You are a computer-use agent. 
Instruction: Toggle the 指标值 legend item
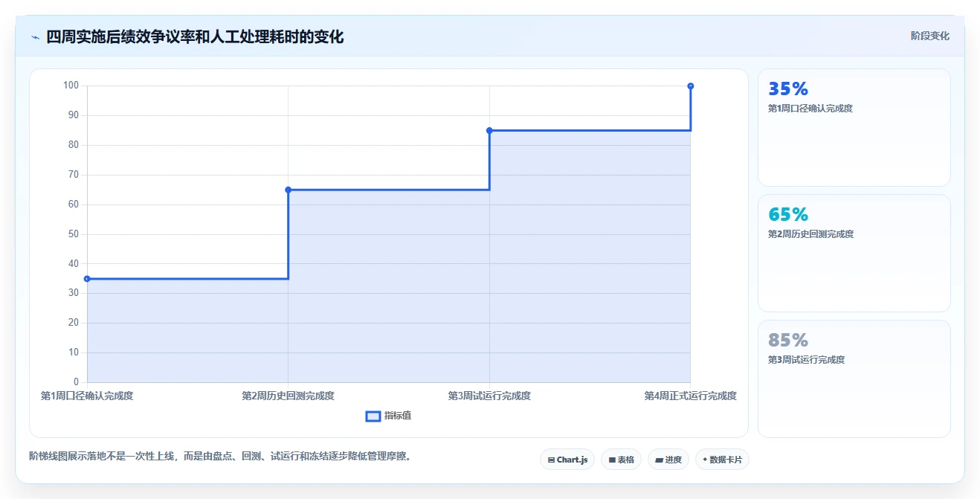click(389, 416)
